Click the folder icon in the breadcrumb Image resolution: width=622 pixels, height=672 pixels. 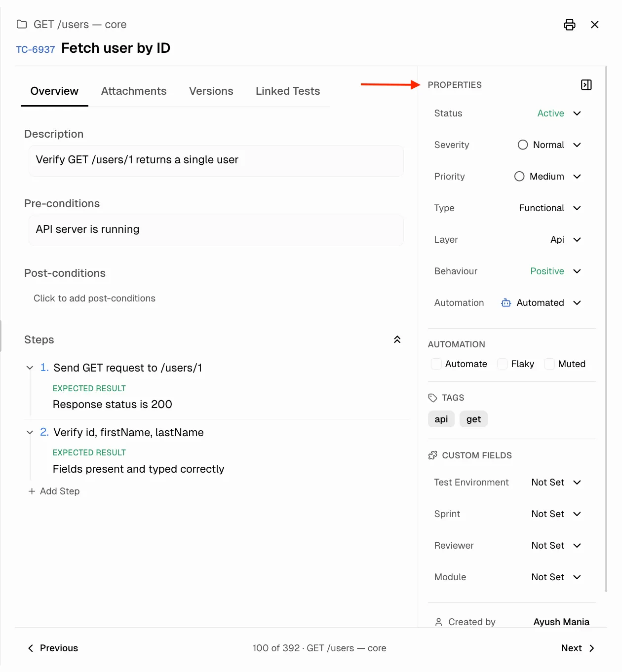point(21,24)
